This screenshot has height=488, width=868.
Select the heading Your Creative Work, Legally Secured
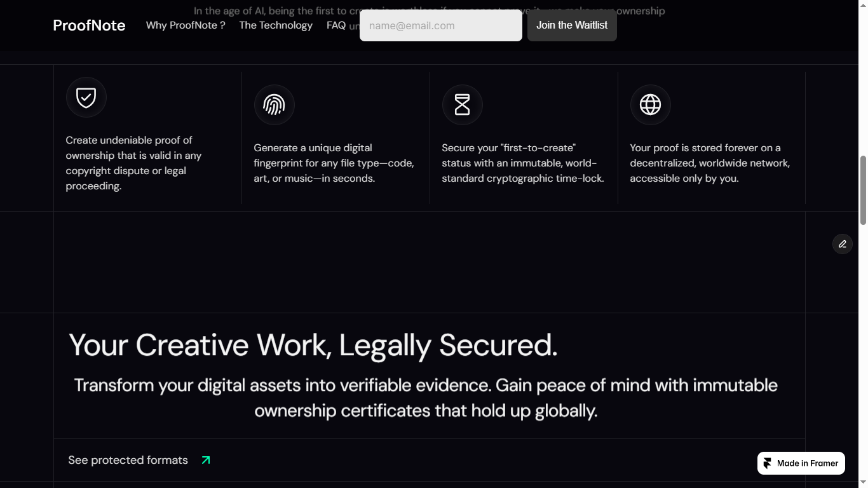point(313,345)
